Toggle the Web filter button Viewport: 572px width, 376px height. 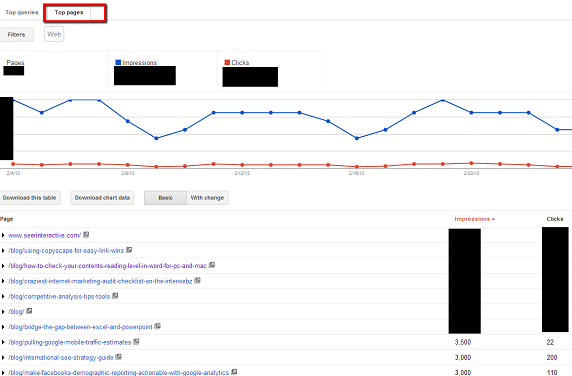click(54, 34)
